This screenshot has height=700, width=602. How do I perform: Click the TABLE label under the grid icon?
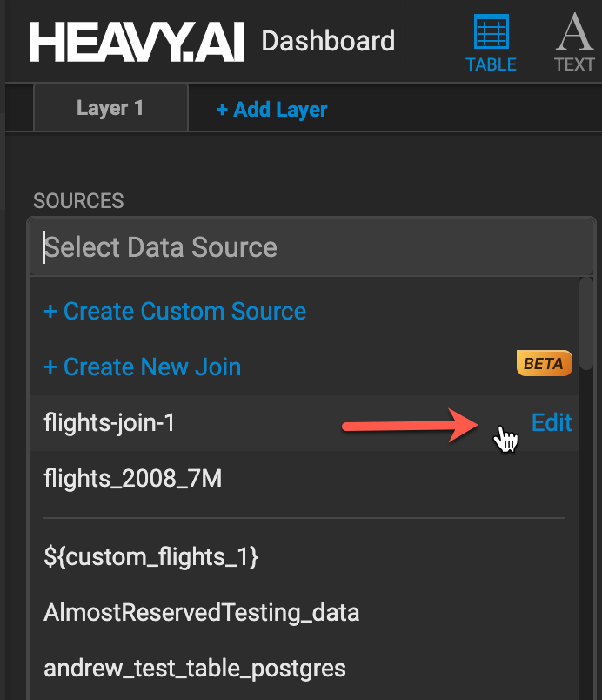click(x=491, y=64)
